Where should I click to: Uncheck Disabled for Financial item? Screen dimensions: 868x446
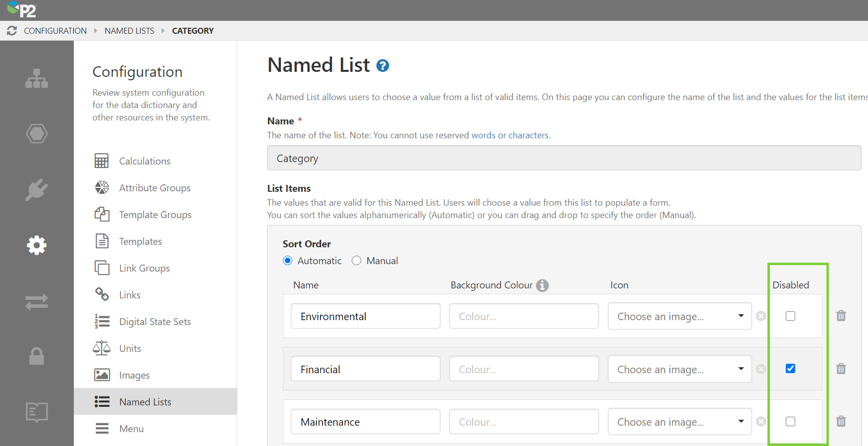tap(790, 369)
